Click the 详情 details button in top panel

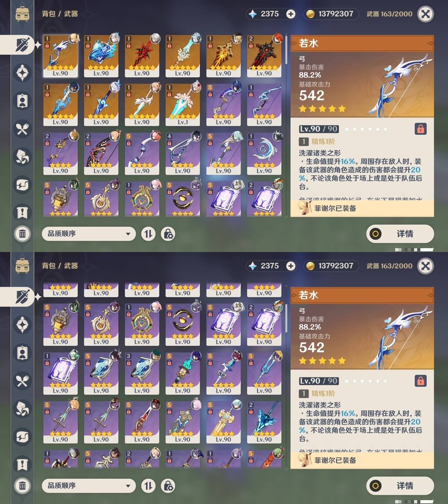click(x=400, y=233)
